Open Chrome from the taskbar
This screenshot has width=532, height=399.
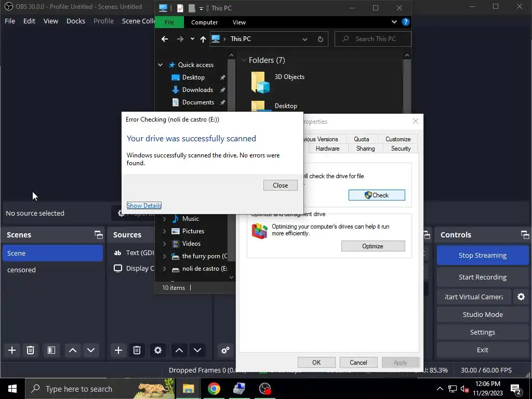(214, 389)
